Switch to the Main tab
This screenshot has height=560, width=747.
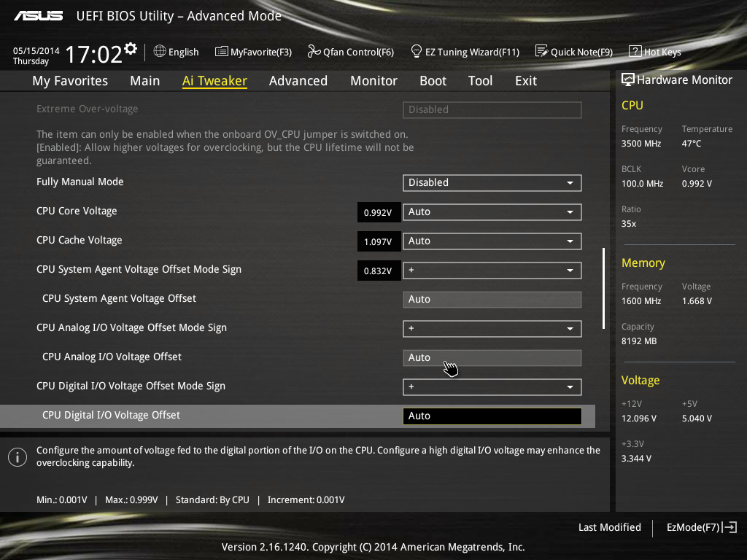145,81
